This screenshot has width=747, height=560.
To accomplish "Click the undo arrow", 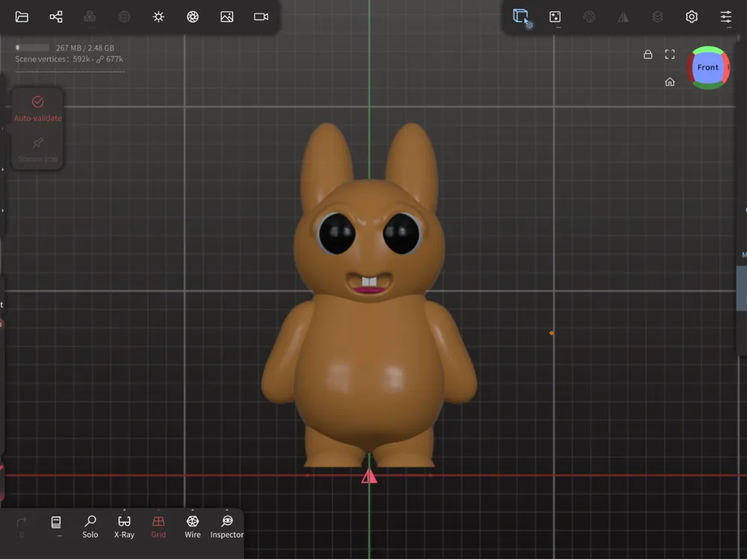I will (x=21, y=523).
